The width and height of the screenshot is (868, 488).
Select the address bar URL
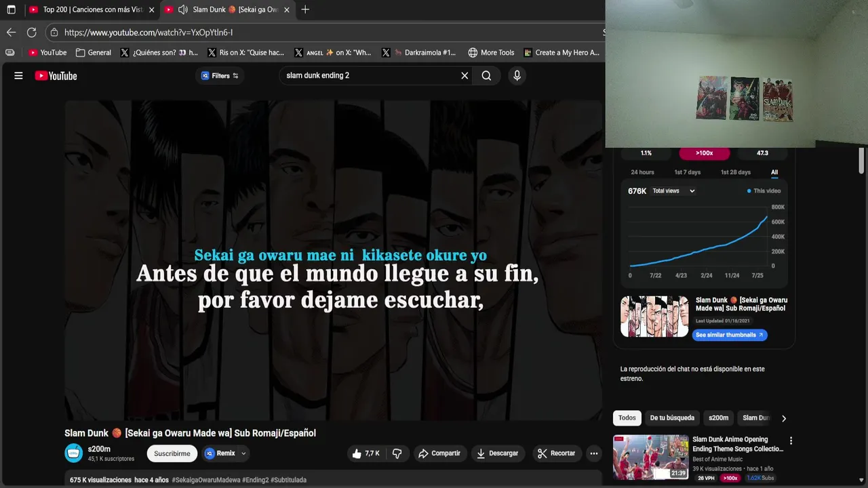pos(149,32)
